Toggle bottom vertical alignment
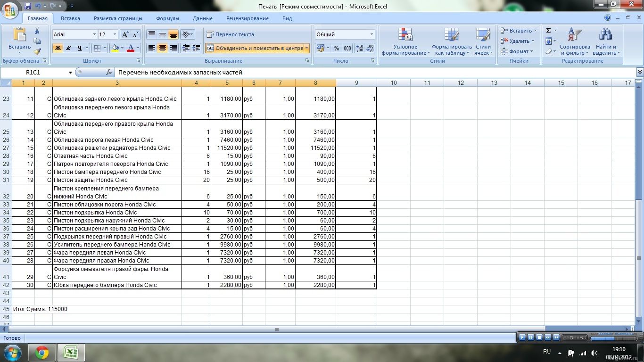The width and height of the screenshot is (644, 362). coord(173,34)
